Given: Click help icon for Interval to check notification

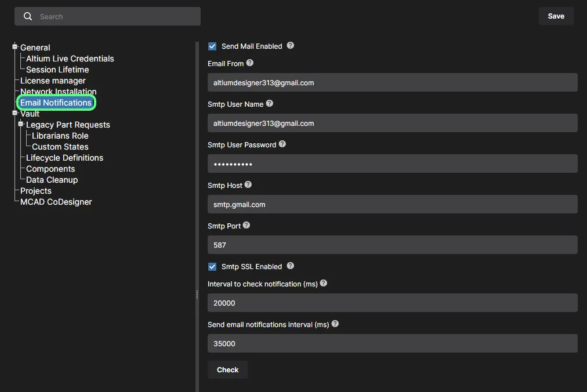Looking at the screenshot, I should coord(324,284).
